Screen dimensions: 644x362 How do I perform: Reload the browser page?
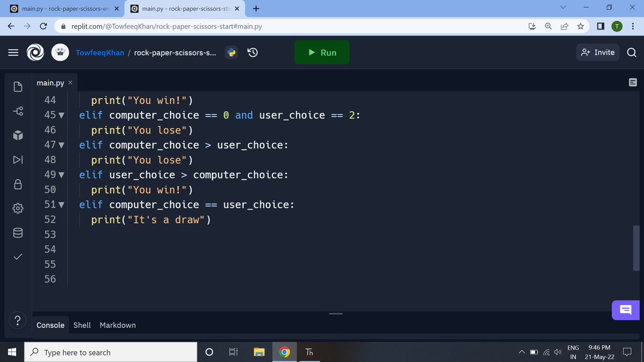click(44, 26)
